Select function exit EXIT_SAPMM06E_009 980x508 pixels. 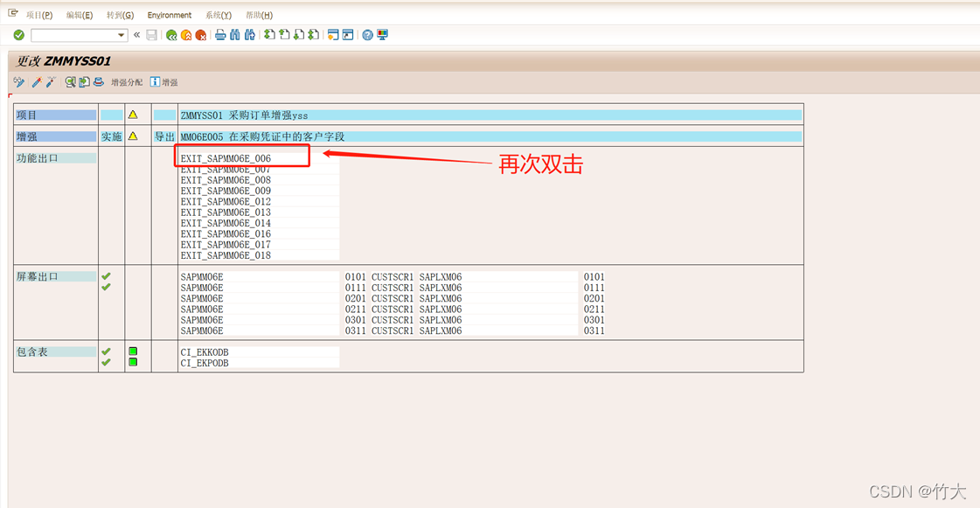pyautogui.click(x=226, y=191)
